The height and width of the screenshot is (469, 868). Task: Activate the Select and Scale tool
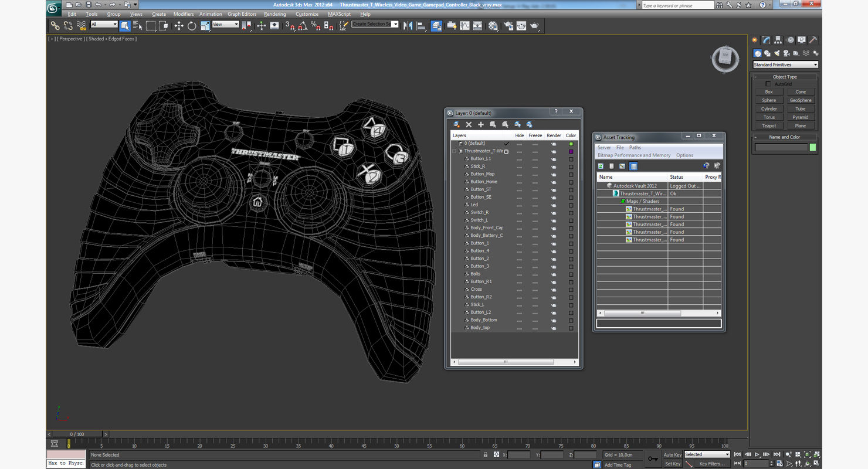[205, 26]
